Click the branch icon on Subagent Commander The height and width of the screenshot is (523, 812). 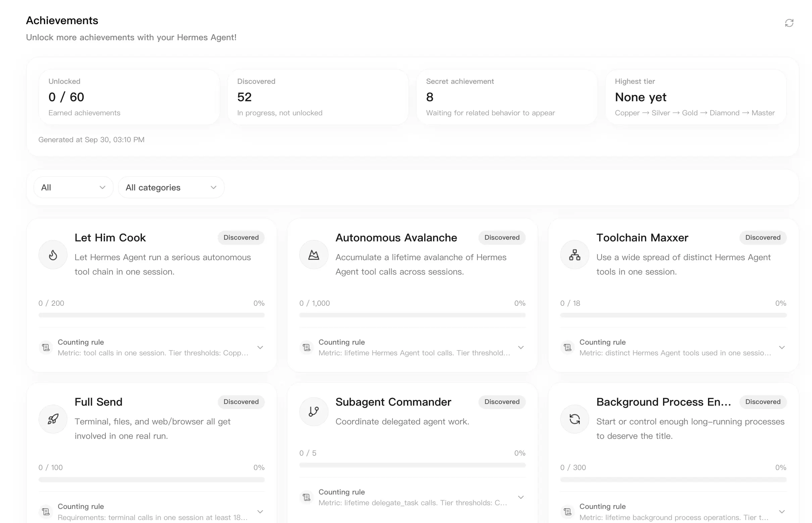(314, 412)
